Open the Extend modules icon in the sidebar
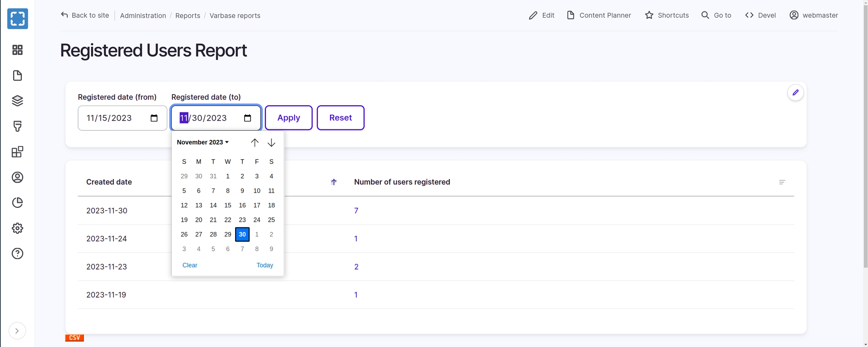Viewport: 868px width, 347px height. 17,152
